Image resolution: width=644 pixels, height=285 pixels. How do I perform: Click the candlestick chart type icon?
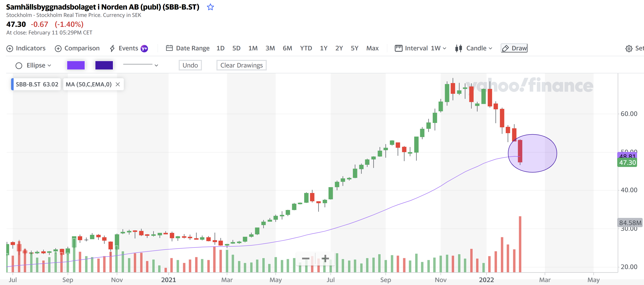[458, 48]
